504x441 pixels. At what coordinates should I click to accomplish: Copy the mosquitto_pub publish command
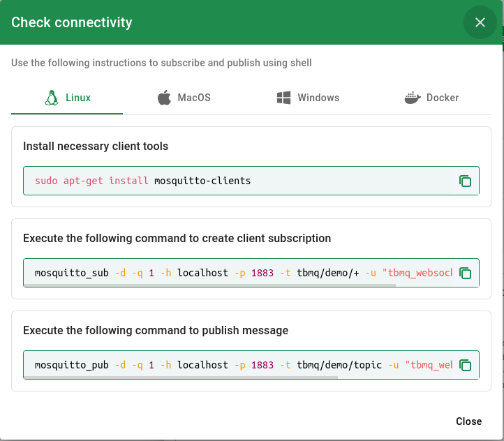(465, 366)
